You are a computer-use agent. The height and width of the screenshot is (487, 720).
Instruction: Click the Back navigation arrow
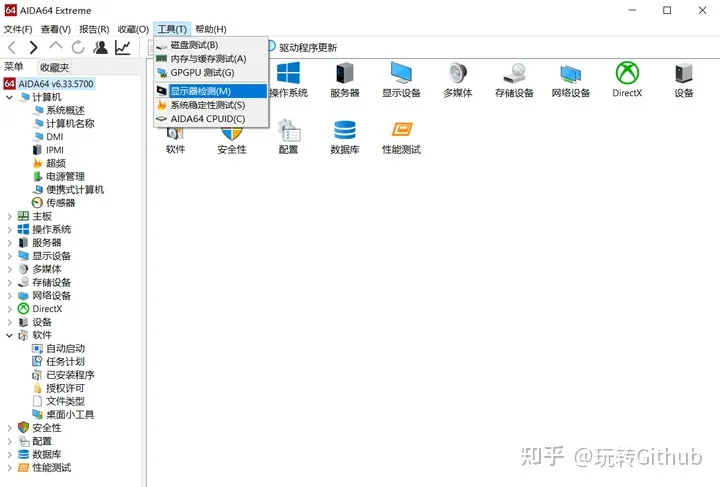point(12,47)
